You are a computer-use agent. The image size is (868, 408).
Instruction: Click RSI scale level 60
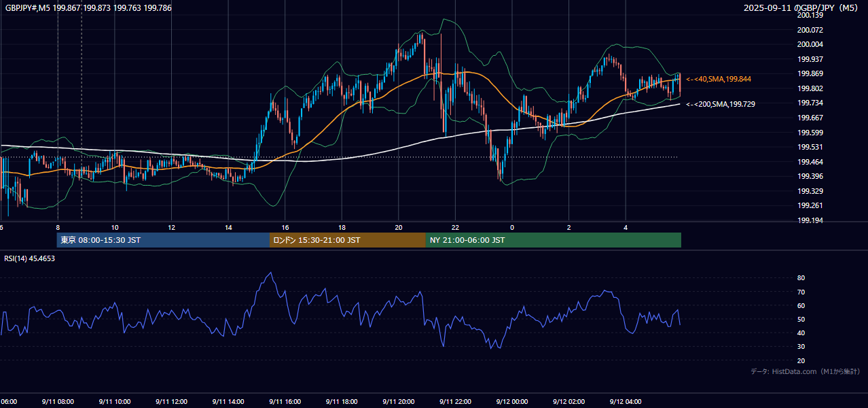click(801, 305)
